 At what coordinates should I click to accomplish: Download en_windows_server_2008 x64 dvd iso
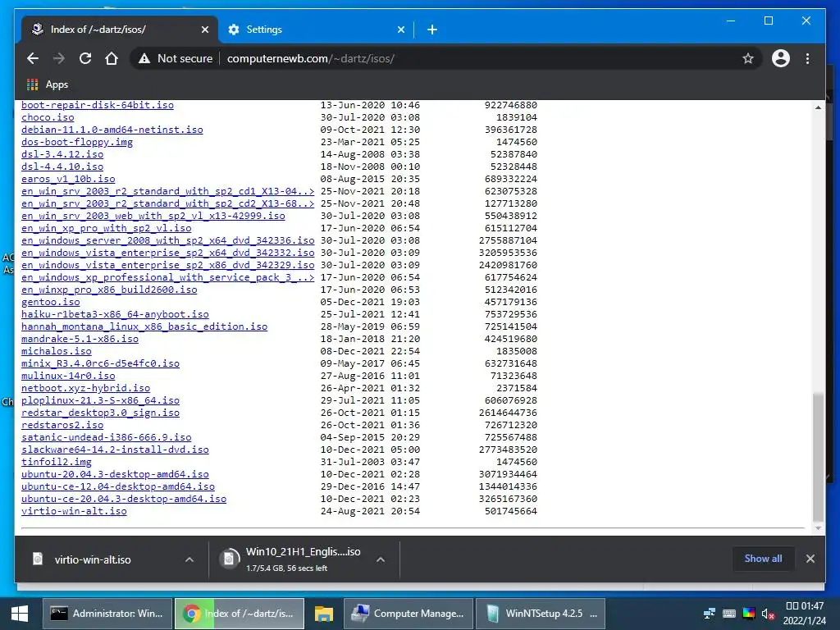tap(167, 240)
